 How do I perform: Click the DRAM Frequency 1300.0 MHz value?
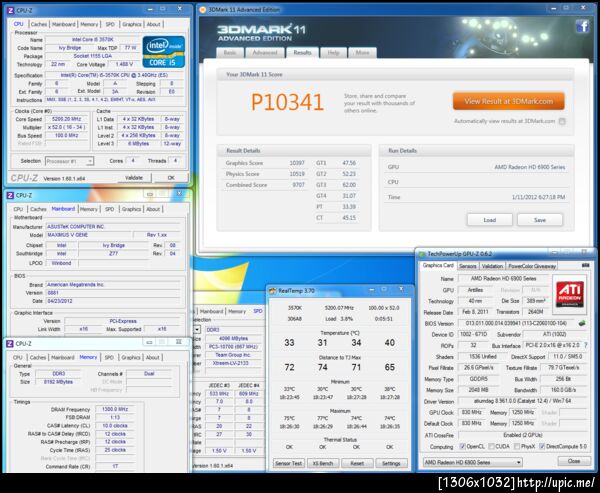click(115, 409)
